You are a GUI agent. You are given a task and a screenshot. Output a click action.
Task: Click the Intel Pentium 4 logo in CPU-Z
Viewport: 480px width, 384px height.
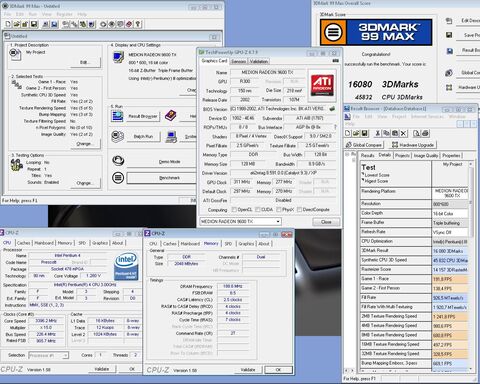[x=126, y=266]
